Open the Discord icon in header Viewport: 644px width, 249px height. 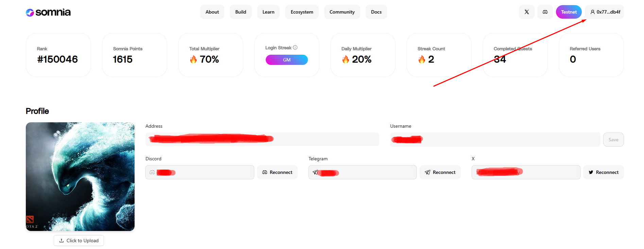pyautogui.click(x=545, y=12)
